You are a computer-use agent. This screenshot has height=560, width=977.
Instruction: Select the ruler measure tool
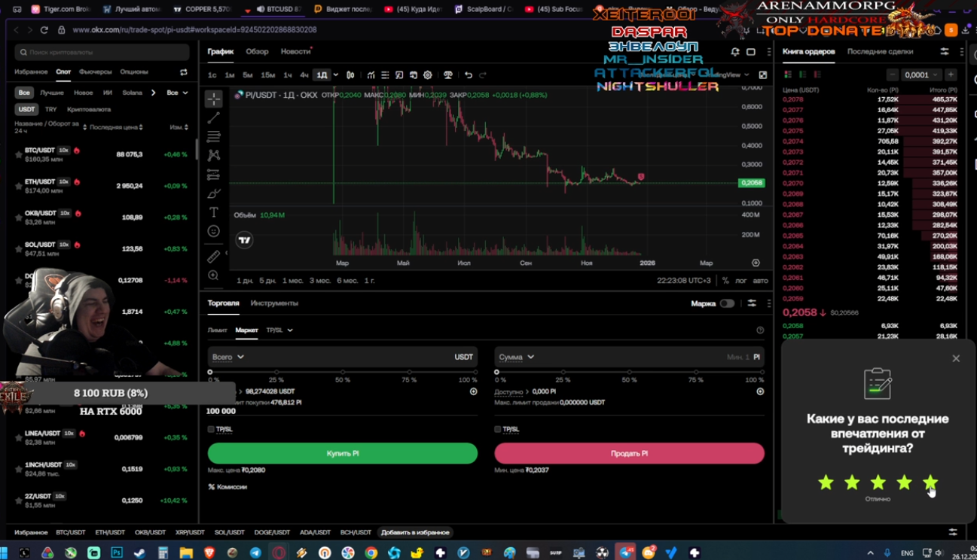click(x=214, y=257)
